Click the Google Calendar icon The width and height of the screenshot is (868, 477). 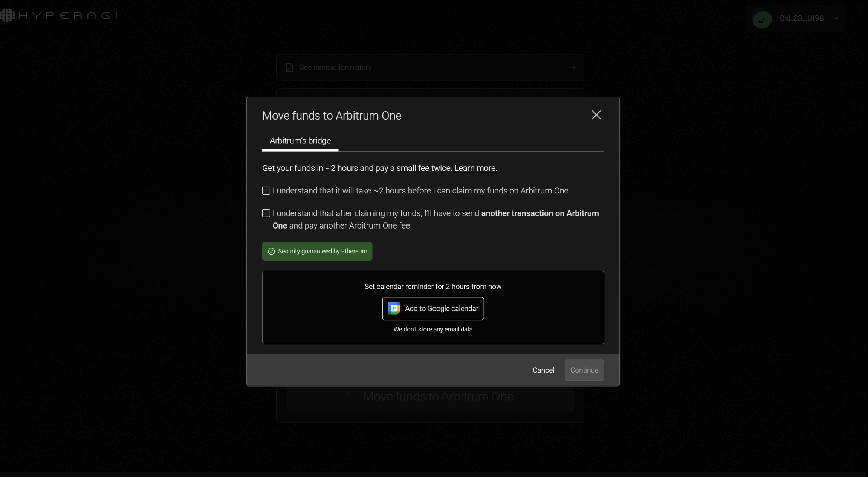pyautogui.click(x=394, y=308)
